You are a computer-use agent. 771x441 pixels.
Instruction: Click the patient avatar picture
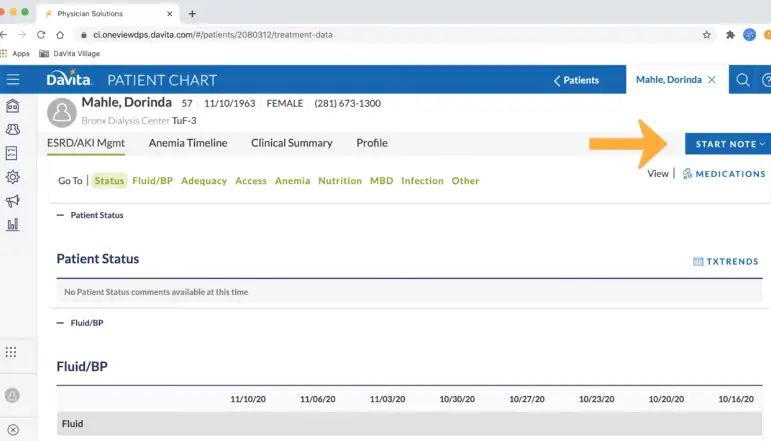click(x=61, y=112)
